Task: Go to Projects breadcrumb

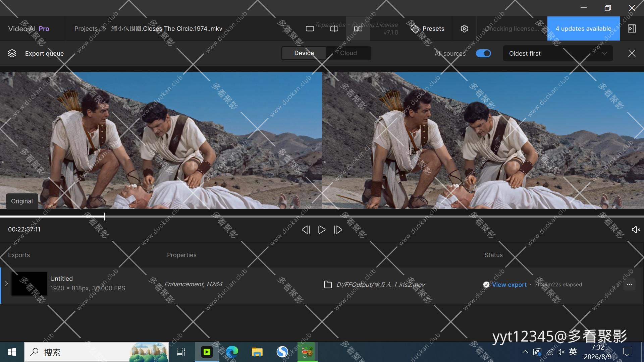Action: click(x=86, y=29)
